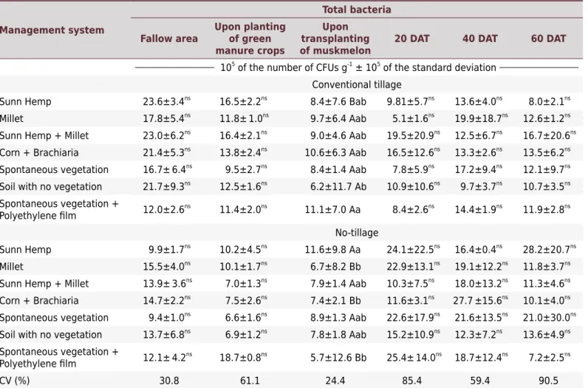Image resolution: width=588 pixels, height=388 pixels.
Task: Select "Upon planting of green manure crops" header
Action: click(250, 38)
